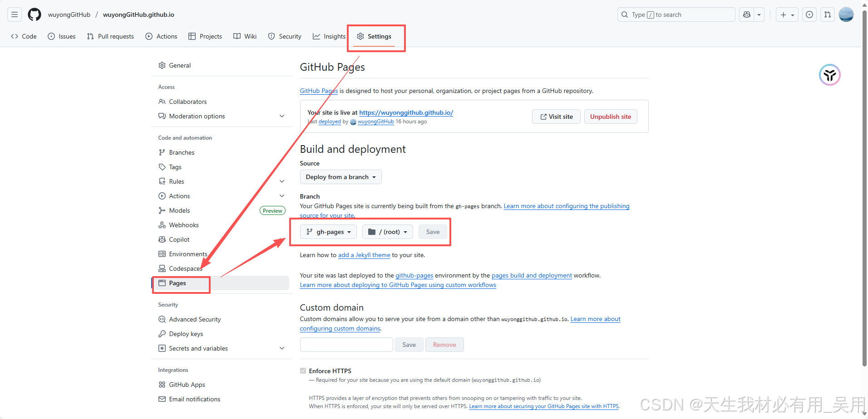The height and width of the screenshot is (419, 868).
Task: Toggle the Enforce HTTPS checkbox
Action: pyautogui.click(x=303, y=371)
